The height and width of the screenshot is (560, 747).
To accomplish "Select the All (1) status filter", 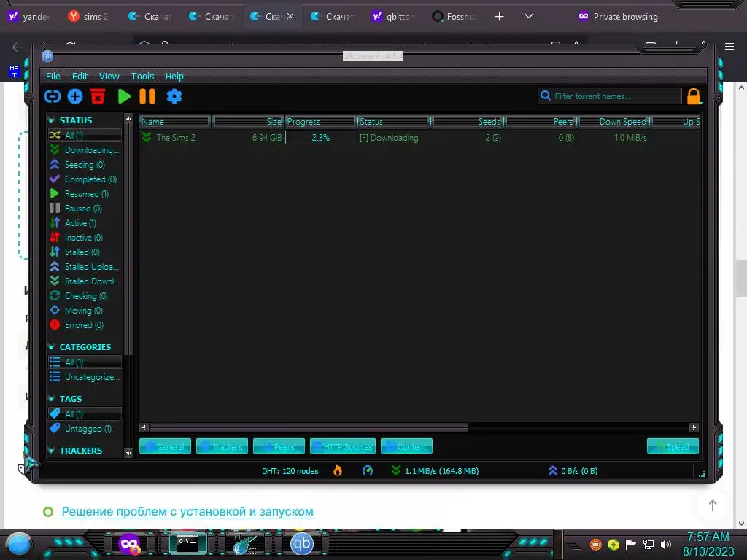I will point(85,135).
